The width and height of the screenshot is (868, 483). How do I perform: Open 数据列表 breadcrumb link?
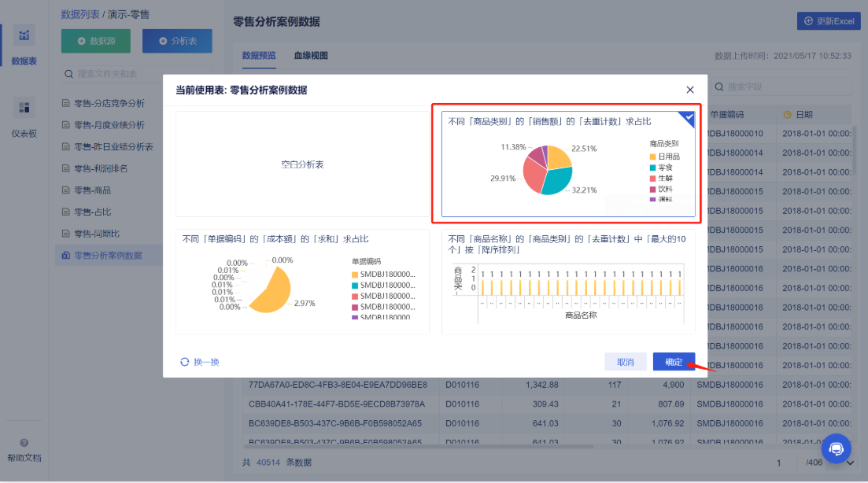(80, 14)
